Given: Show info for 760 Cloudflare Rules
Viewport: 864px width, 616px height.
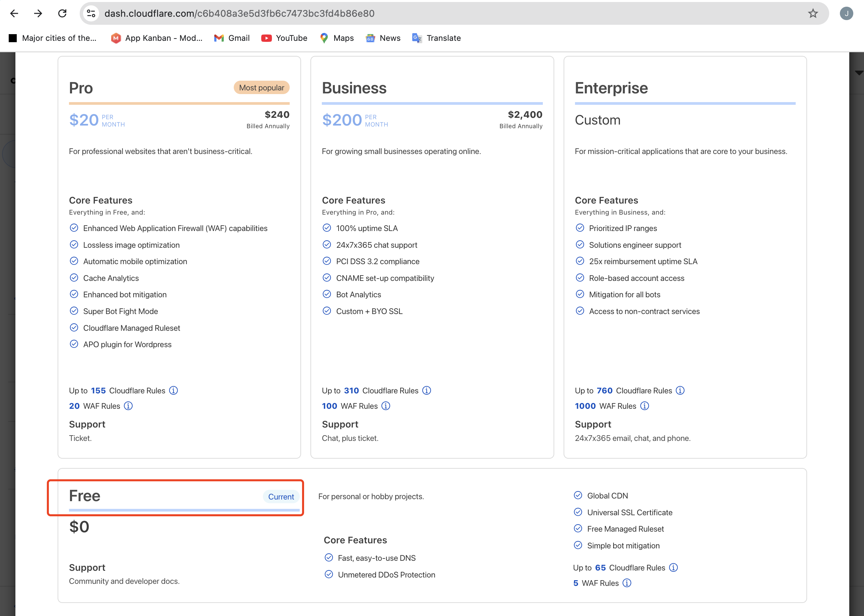Looking at the screenshot, I should [x=680, y=390].
